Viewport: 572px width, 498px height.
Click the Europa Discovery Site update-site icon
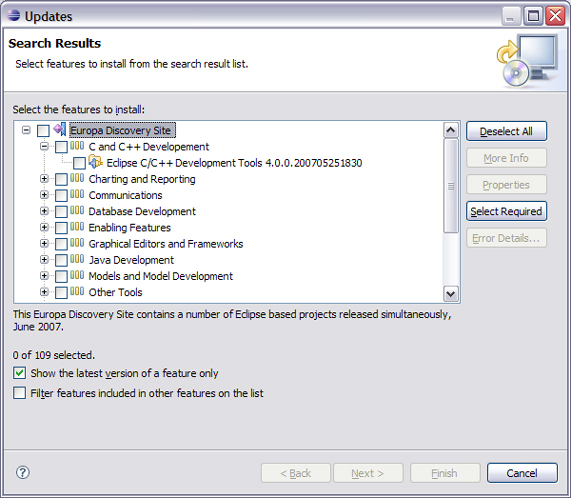pos(60,130)
